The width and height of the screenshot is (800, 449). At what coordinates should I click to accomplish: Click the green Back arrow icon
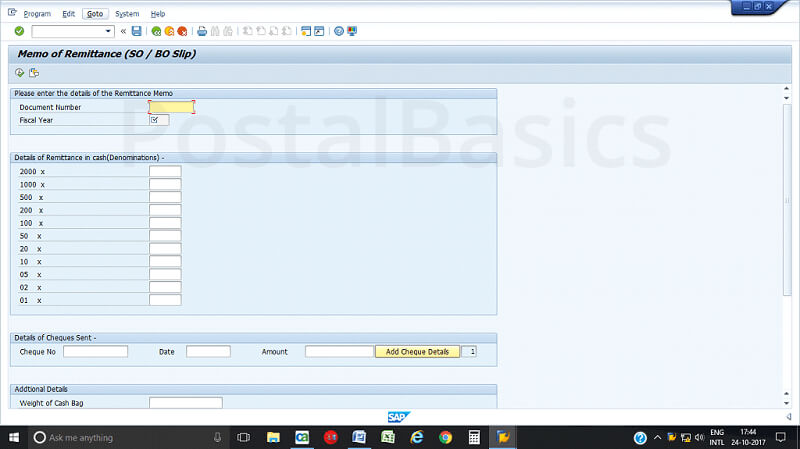156,31
